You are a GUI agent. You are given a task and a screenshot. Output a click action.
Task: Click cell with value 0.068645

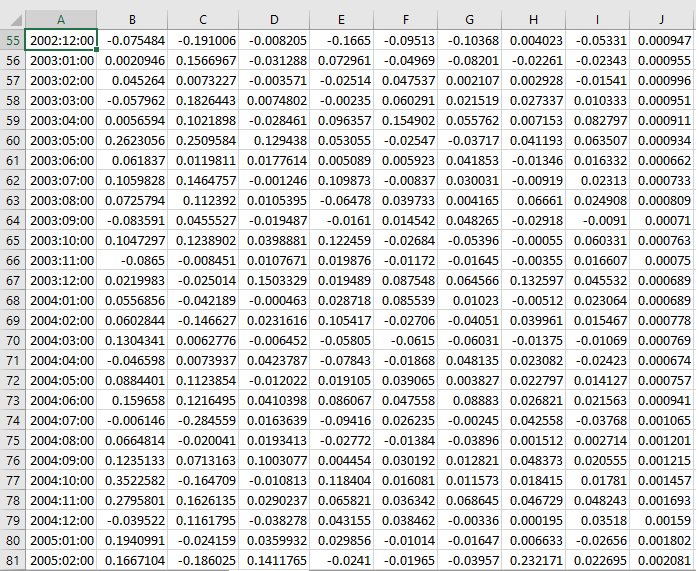[469, 500]
